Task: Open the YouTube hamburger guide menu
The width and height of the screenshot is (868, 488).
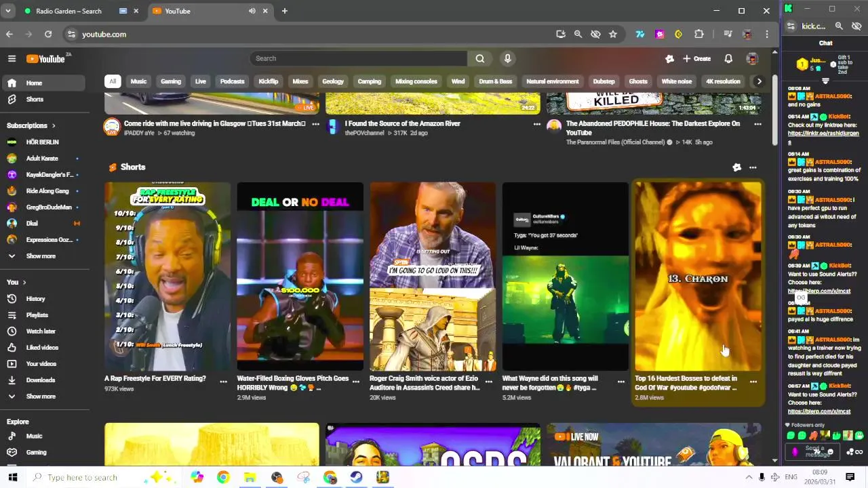Action: pos(12,59)
